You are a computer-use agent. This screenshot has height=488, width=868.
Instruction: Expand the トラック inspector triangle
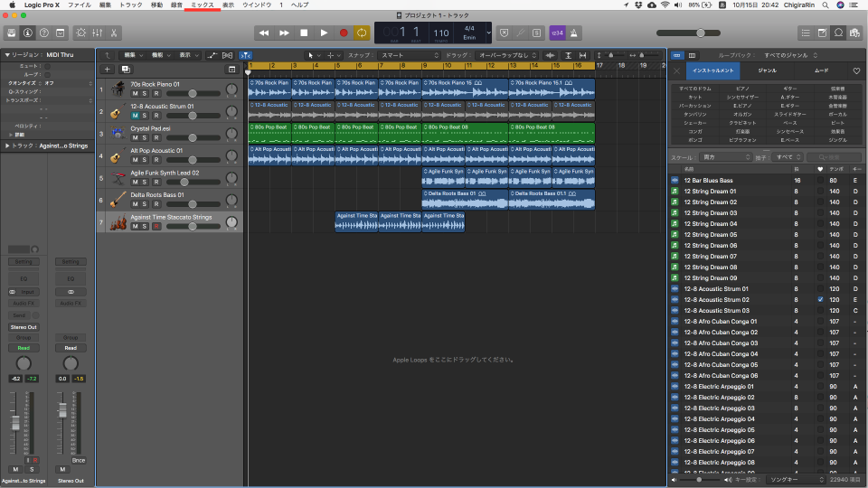tap(7, 146)
